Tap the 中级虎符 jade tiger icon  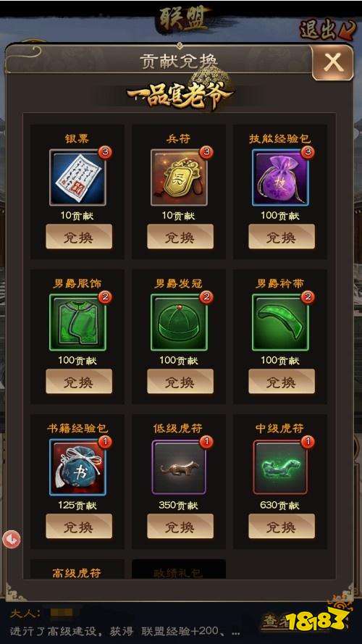280,467
